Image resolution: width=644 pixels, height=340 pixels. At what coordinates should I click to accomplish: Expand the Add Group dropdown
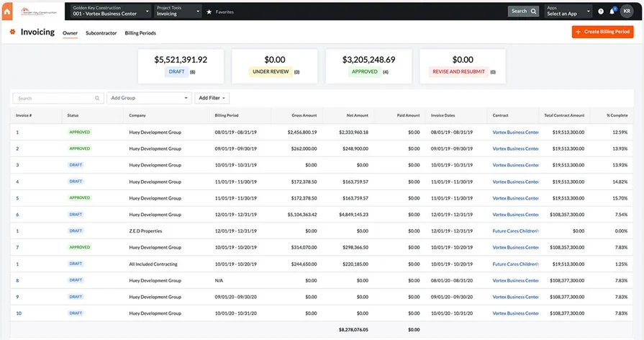149,98
